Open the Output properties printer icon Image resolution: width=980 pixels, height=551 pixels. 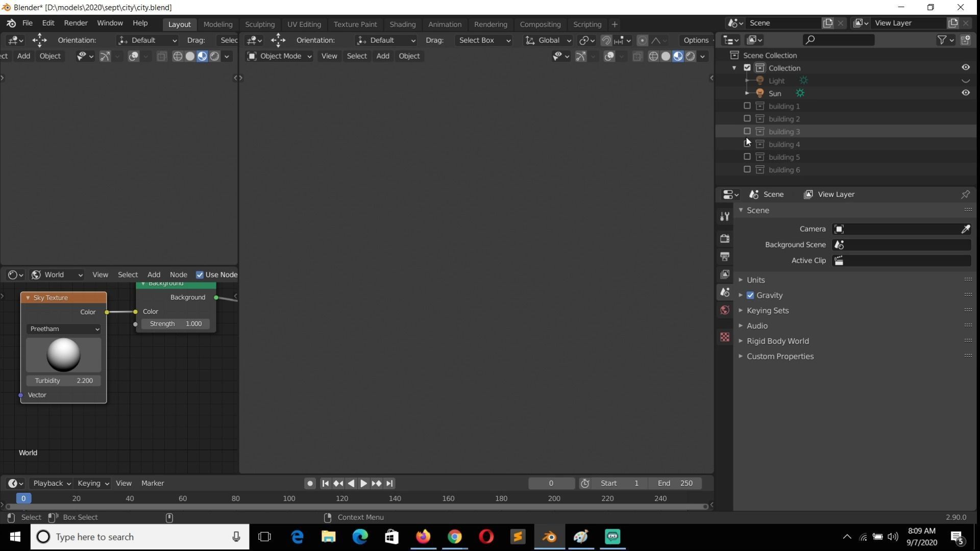(x=725, y=256)
